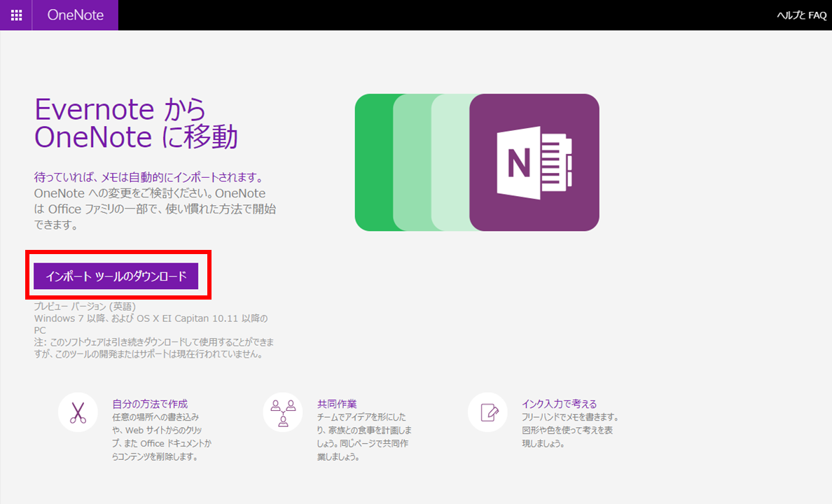832x504 pixels.
Task: Click the Evernote から OneNote に移動 title
Action: pos(136,123)
